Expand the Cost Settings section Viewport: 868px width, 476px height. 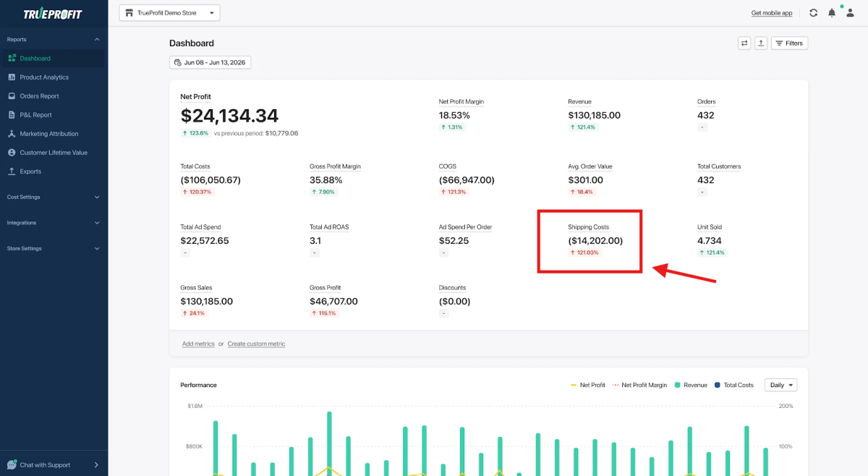[97, 197]
